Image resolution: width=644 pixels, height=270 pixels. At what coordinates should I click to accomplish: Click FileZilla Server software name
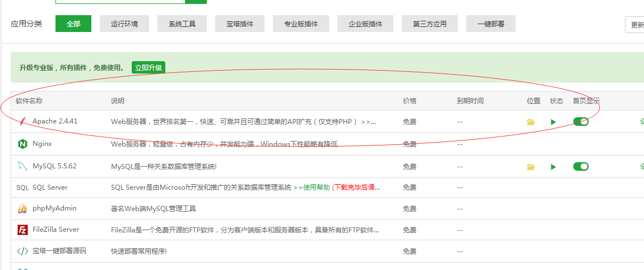56,230
